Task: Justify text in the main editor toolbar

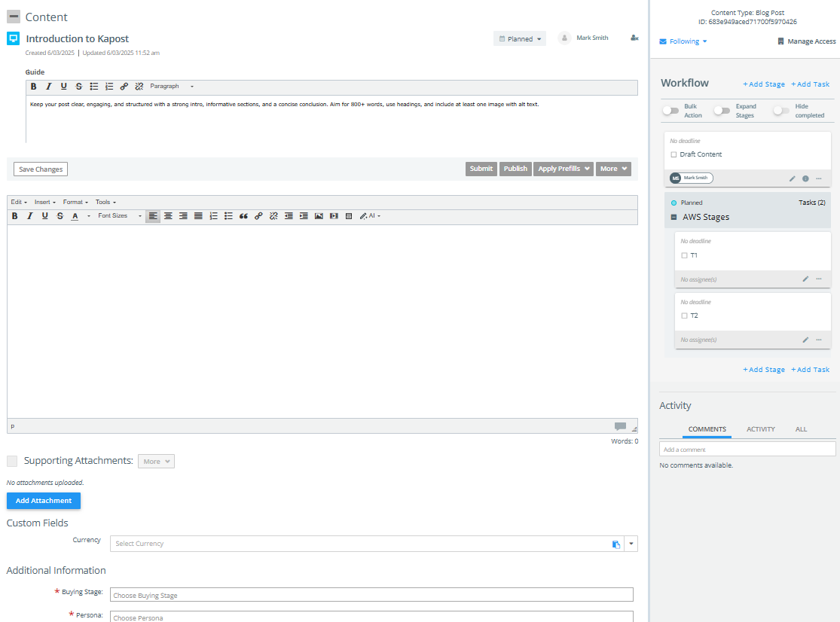Action: pyautogui.click(x=198, y=215)
